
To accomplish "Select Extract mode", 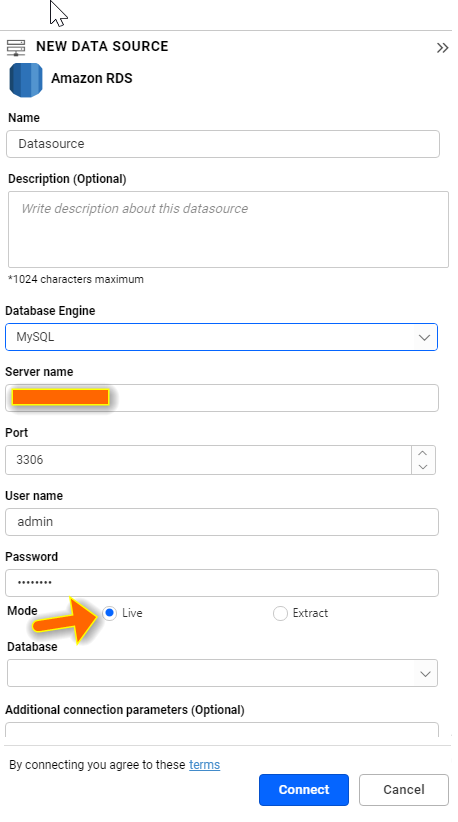I will [280, 613].
